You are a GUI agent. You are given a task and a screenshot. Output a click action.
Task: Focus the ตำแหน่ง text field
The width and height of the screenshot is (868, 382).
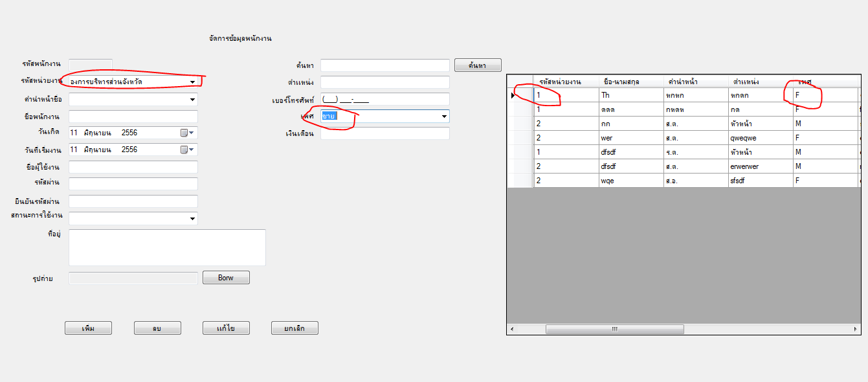[385, 82]
